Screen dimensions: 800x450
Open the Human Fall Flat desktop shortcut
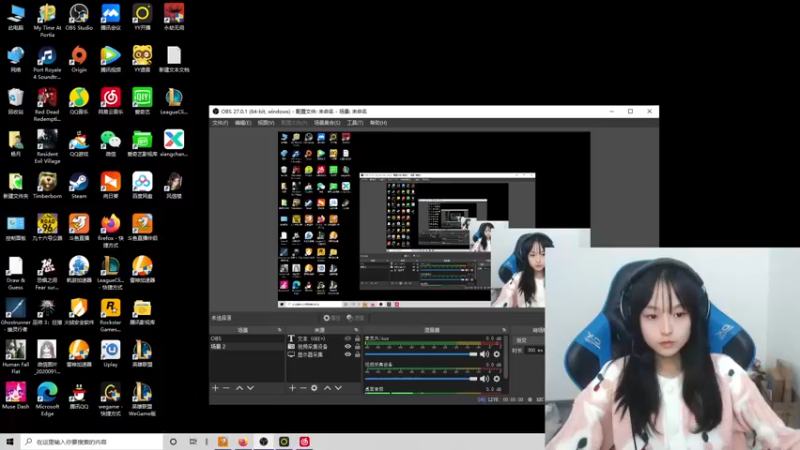coord(15,357)
